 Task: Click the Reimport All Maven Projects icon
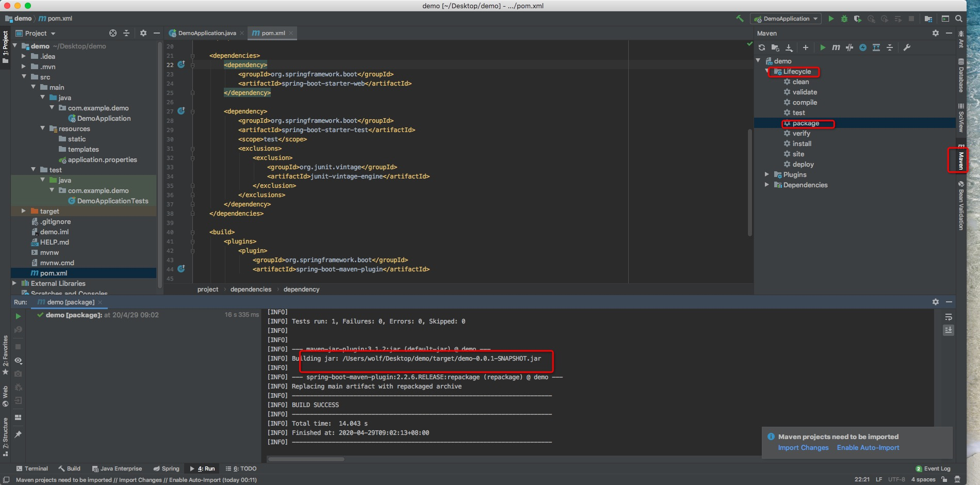click(762, 47)
